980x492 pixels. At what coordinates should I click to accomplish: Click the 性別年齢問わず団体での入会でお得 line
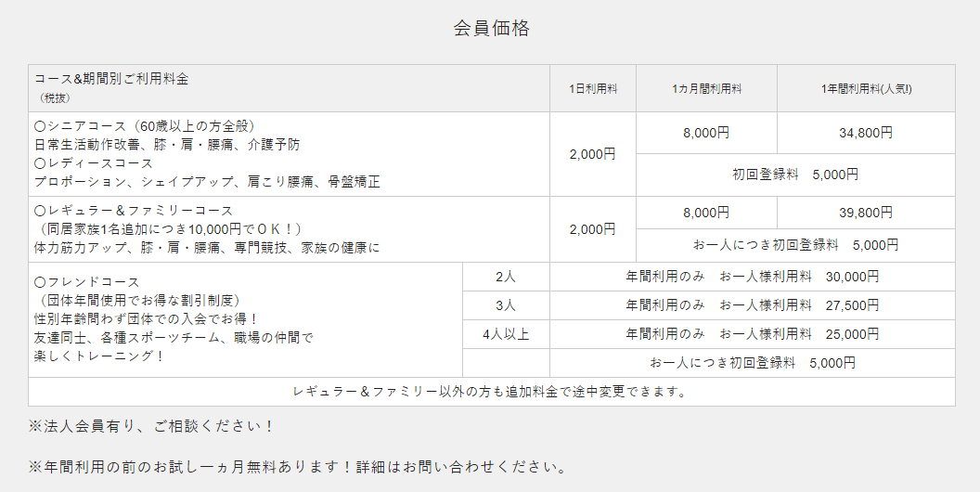[x=147, y=318]
